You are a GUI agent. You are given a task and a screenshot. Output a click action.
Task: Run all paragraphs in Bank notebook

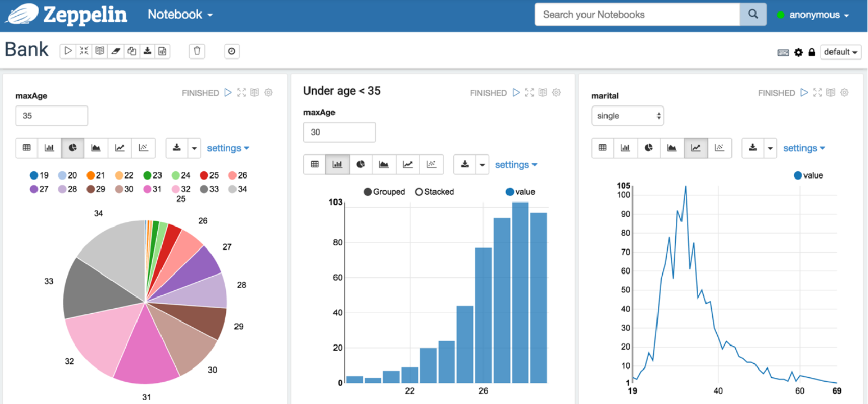point(68,51)
